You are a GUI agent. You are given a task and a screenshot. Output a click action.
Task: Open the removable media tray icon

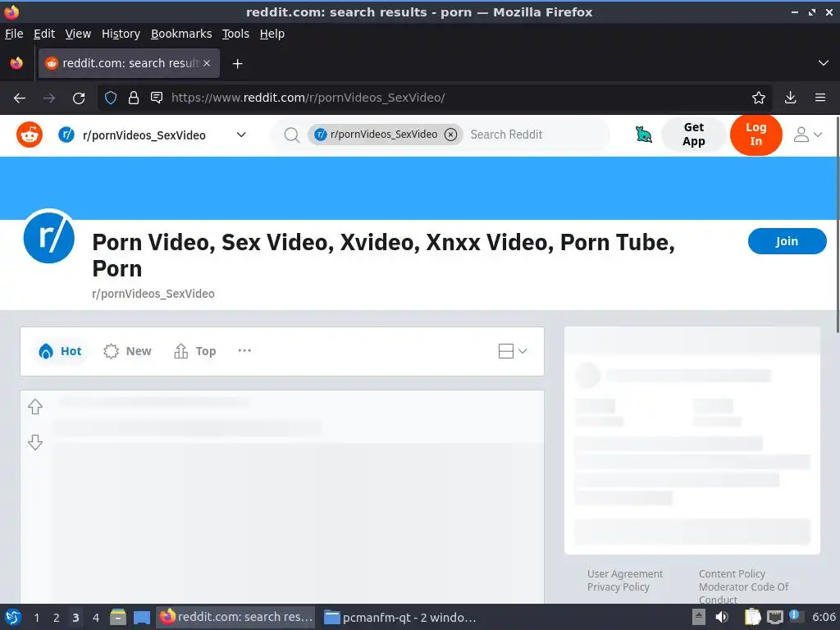[699, 617]
